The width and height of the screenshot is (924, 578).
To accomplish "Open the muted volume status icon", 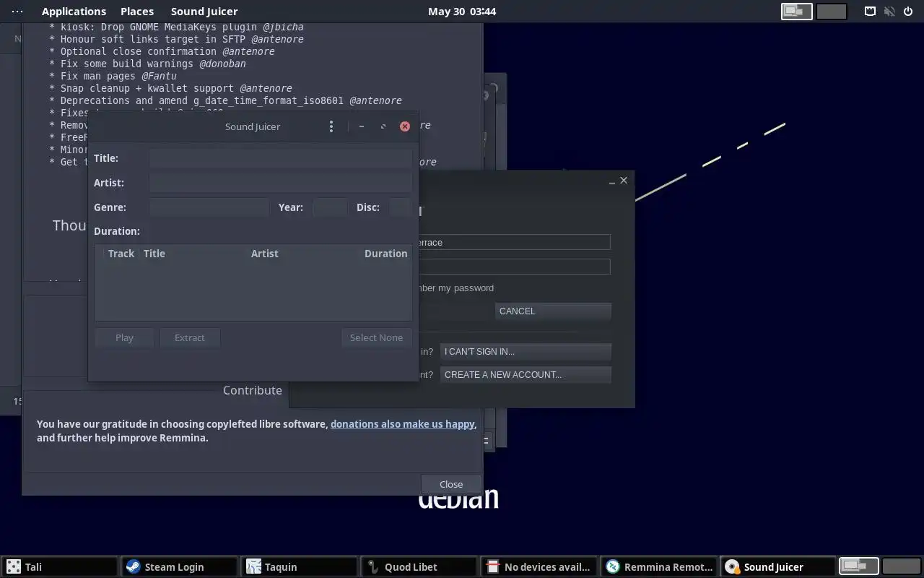I will click(x=889, y=11).
